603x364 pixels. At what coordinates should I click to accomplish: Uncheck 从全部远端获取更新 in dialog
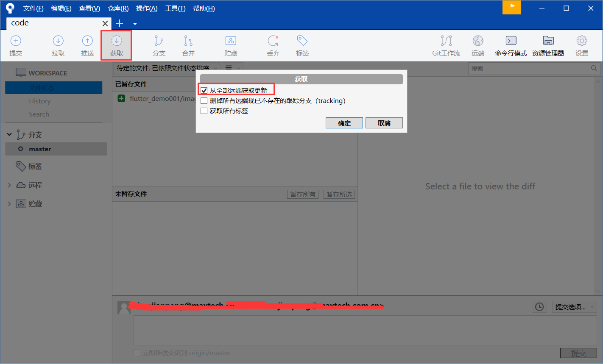point(204,89)
